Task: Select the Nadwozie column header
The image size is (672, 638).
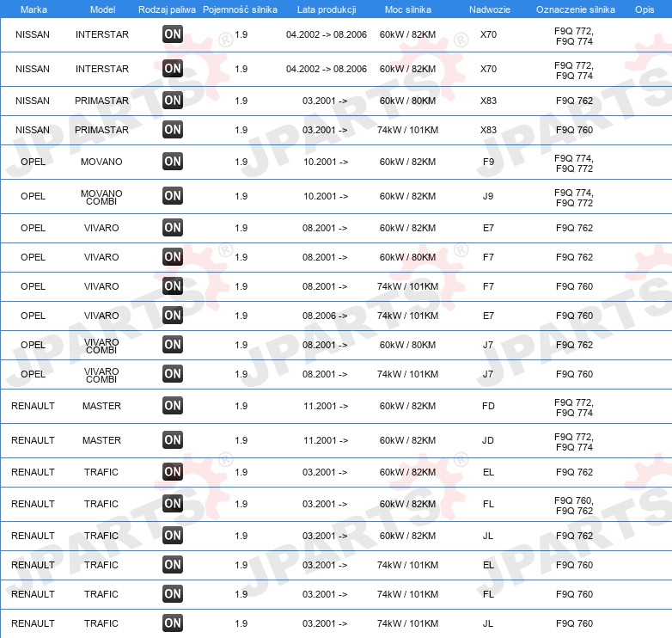Action: (x=490, y=9)
